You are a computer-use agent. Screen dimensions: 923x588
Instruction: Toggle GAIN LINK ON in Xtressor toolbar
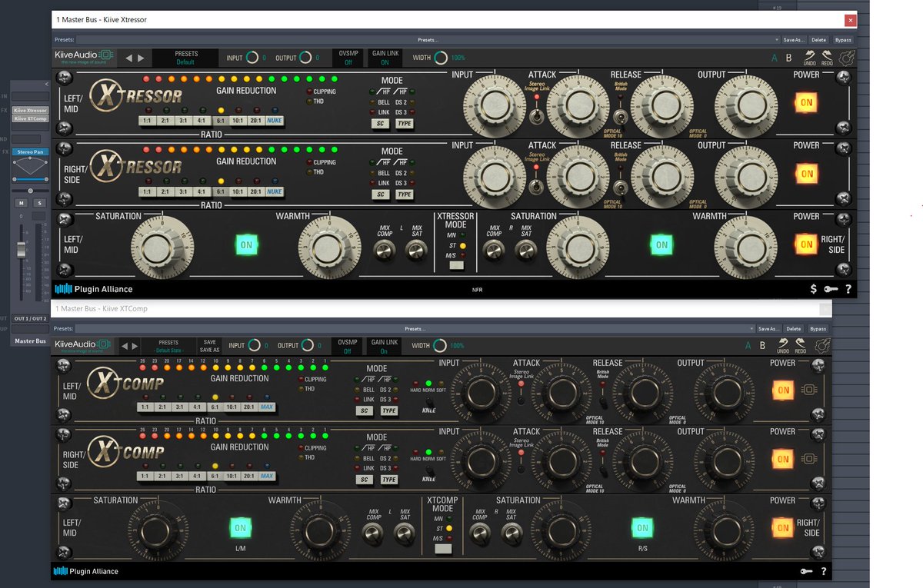385,58
